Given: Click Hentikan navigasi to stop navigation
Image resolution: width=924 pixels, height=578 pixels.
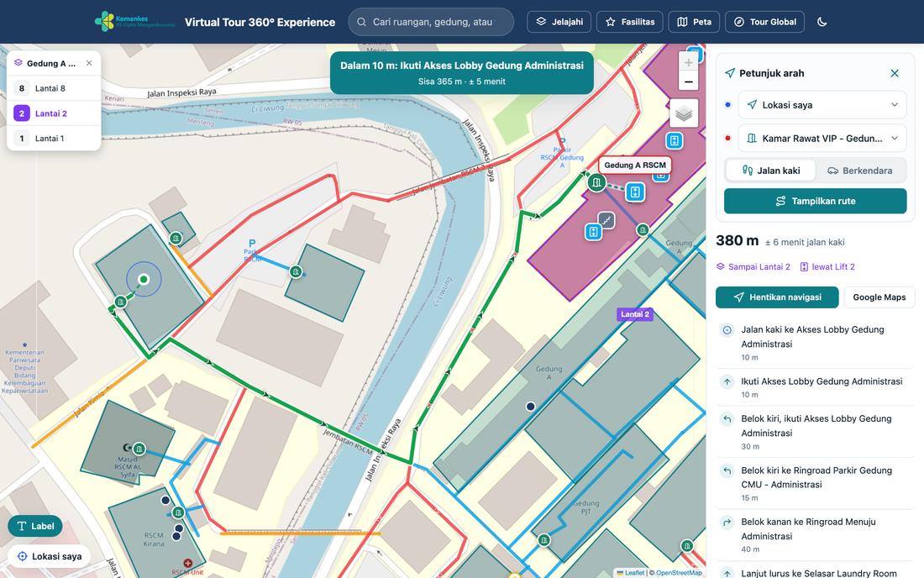Looking at the screenshot, I should tap(777, 297).
